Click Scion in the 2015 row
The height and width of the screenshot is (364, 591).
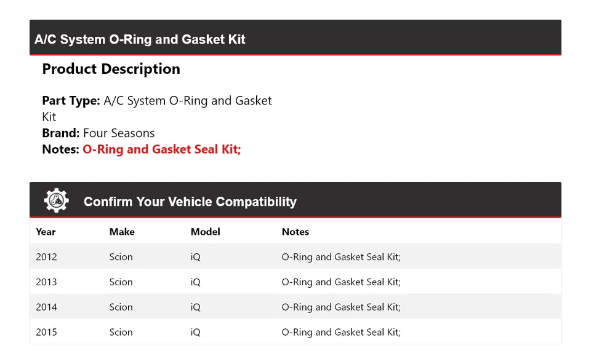coord(121,332)
